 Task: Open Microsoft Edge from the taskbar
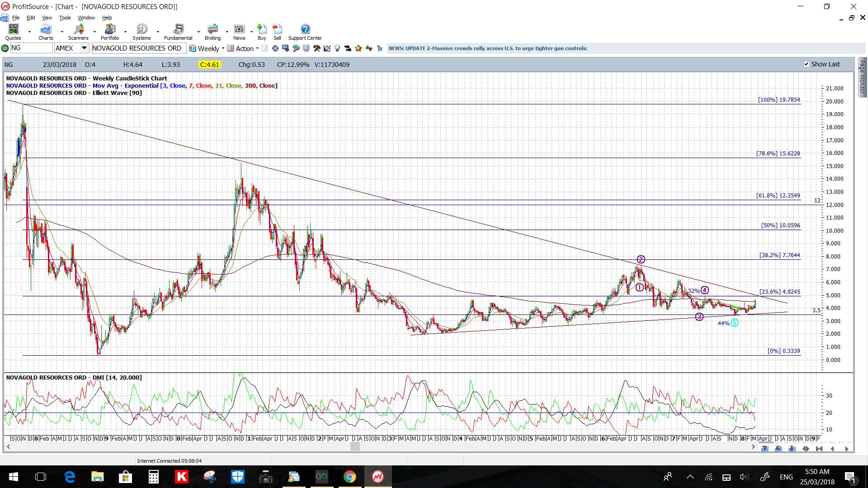[70, 477]
